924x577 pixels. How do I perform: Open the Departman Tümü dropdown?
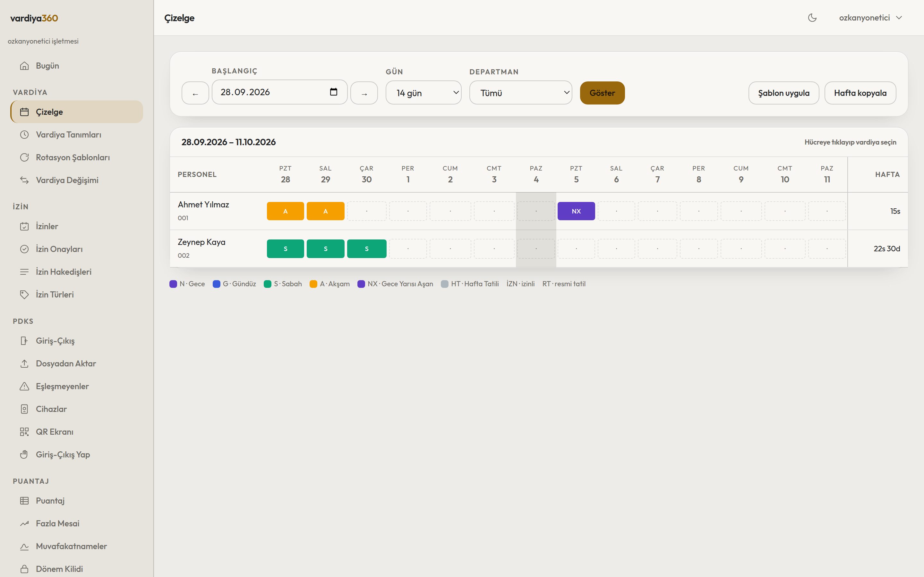coord(520,93)
